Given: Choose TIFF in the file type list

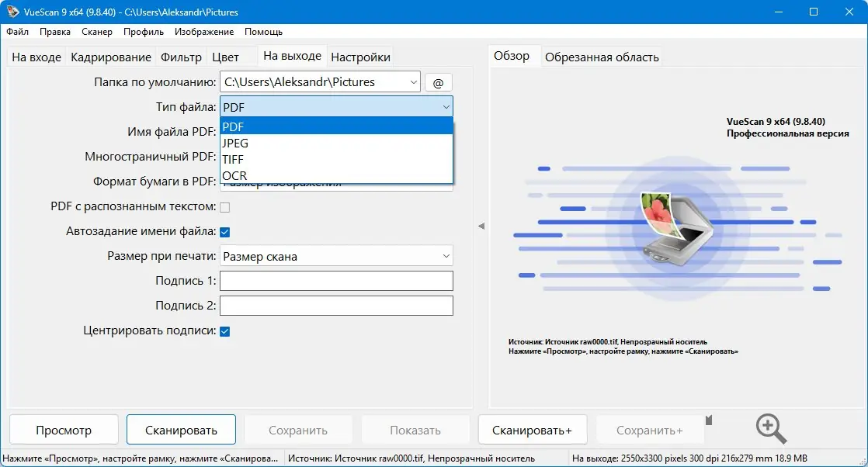Looking at the screenshot, I should [337, 159].
